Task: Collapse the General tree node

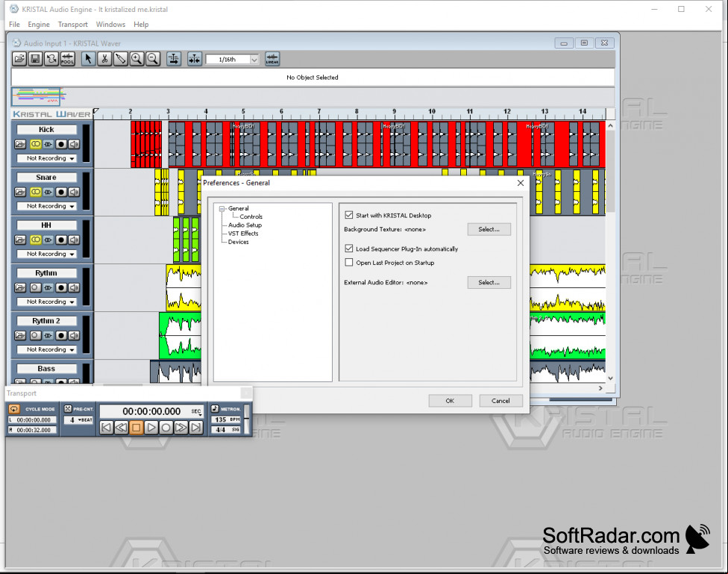Action: [222, 209]
